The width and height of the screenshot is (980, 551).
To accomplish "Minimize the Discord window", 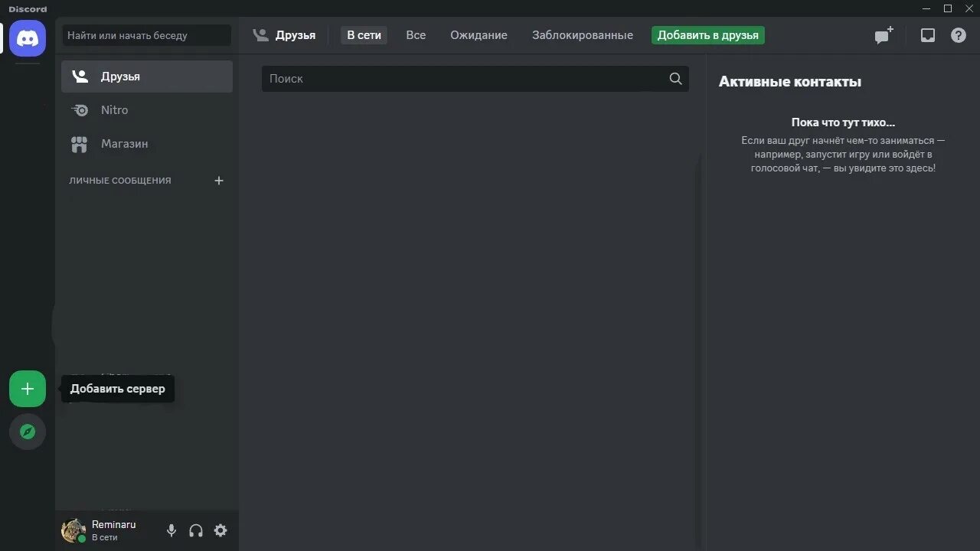I will [x=926, y=8].
